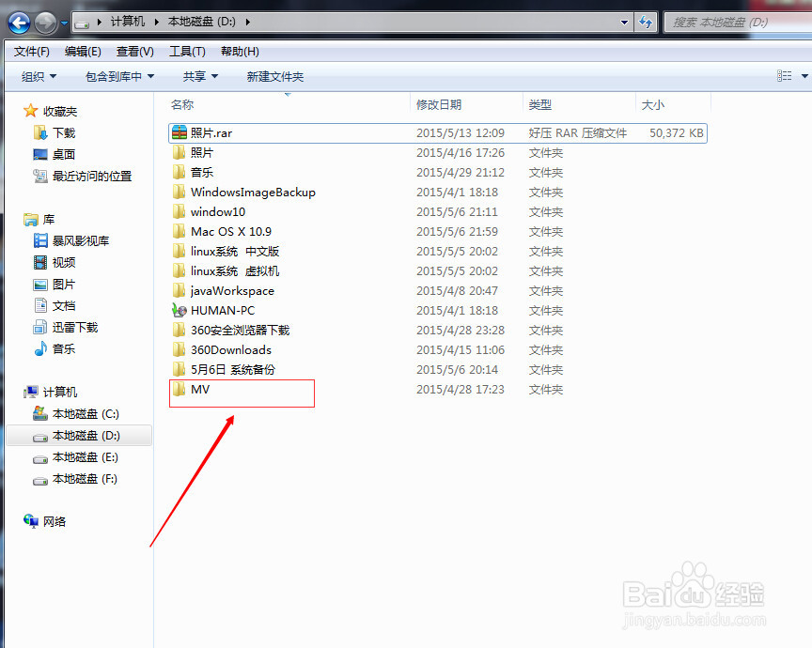Open address bar history dropdown arrow

(624, 23)
